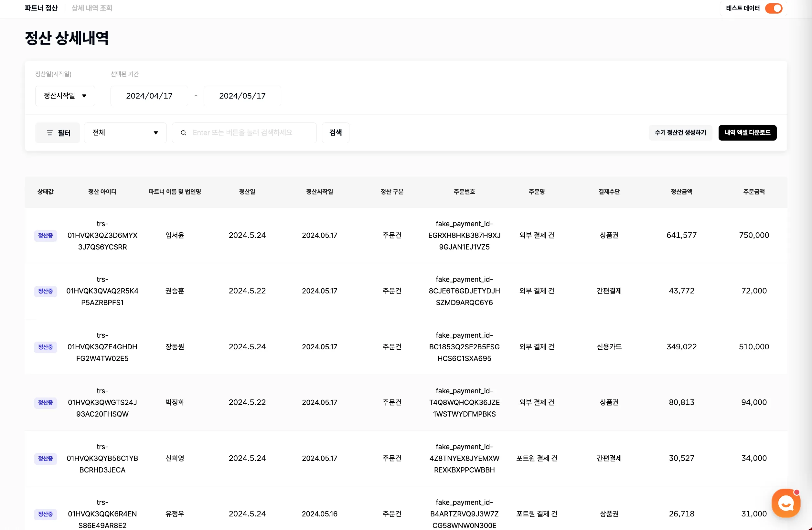The height and width of the screenshot is (530, 812).
Task: Open the 정산시작일 dropdown
Action: 65,96
